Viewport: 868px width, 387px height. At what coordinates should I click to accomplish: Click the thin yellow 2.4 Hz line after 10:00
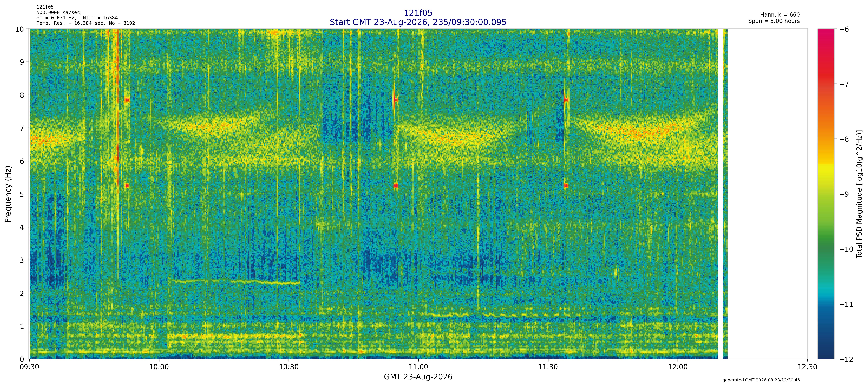click(236, 282)
